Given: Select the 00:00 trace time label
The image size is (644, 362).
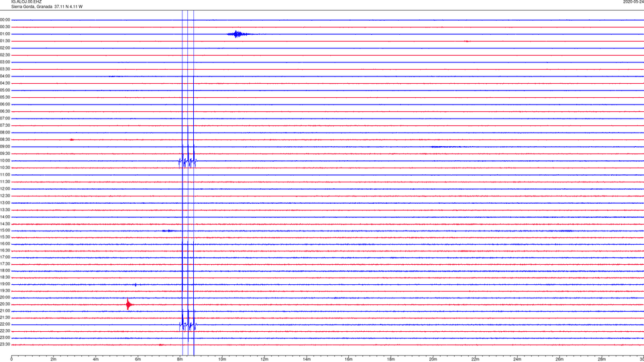Looking at the screenshot, I should point(5,19).
